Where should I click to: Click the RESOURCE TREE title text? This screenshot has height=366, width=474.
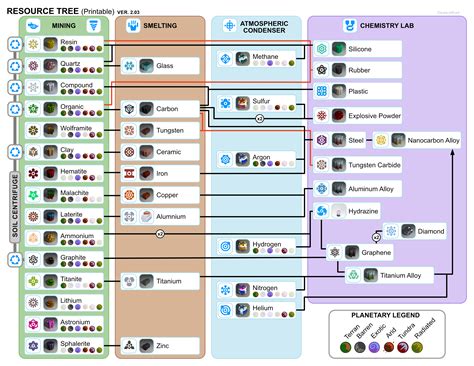(43, 11)
